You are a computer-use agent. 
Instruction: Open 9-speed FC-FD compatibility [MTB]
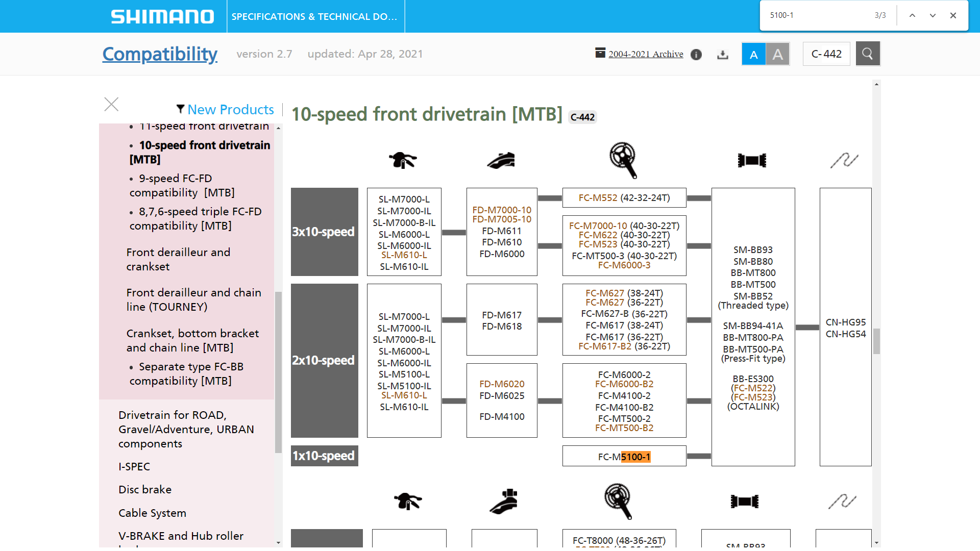[x=182, y=185]
